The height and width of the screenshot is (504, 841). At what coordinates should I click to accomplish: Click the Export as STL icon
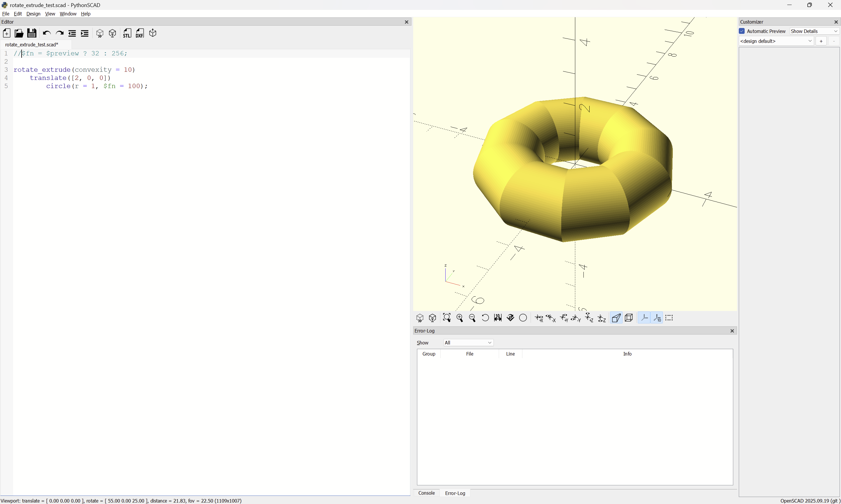(127, 33)
